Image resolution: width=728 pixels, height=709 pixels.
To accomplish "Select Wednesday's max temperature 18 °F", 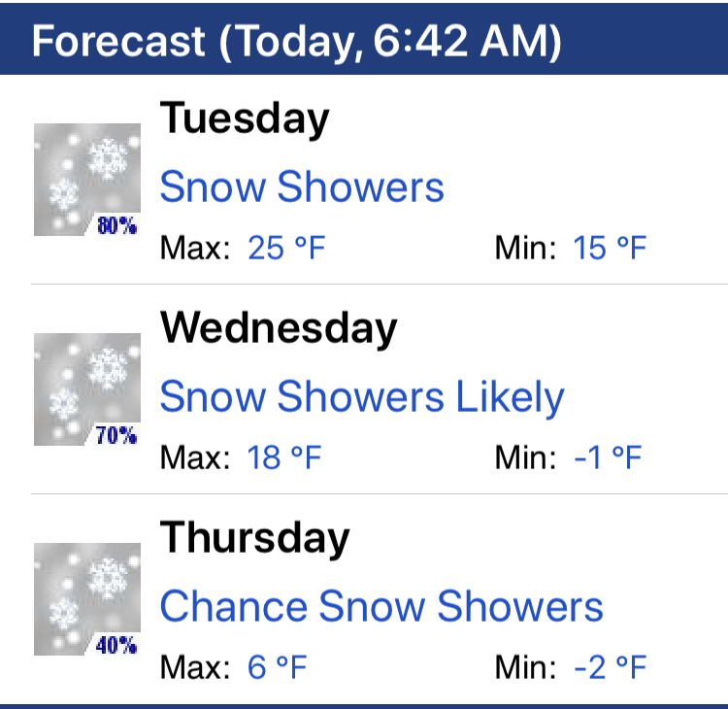I will click(x=284, y=457).
